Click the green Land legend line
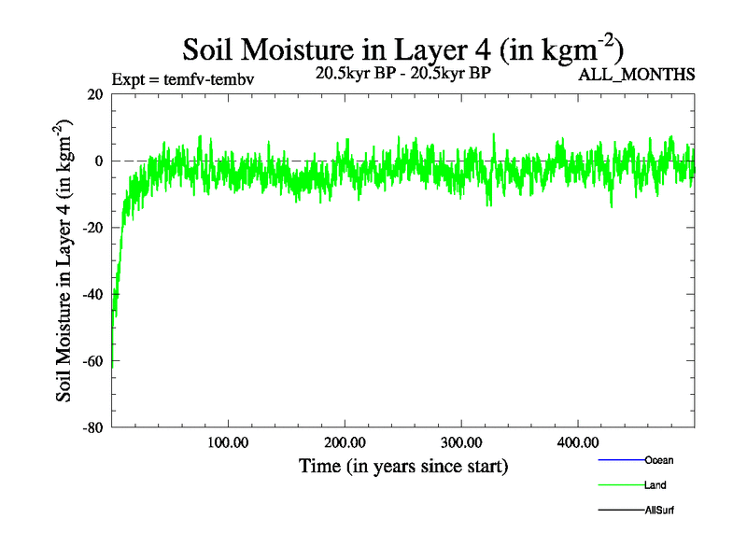Viewport: 747px width, 560px height. coord(620,485)
